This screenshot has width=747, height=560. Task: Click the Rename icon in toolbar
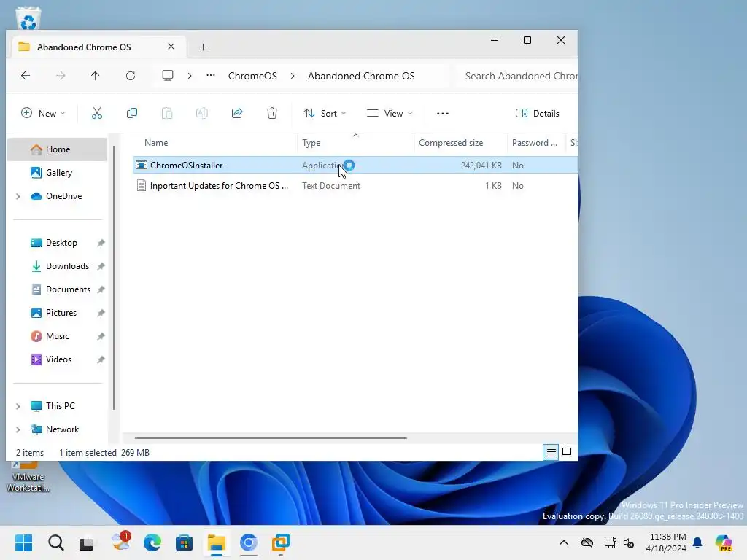tap(202, 113)
